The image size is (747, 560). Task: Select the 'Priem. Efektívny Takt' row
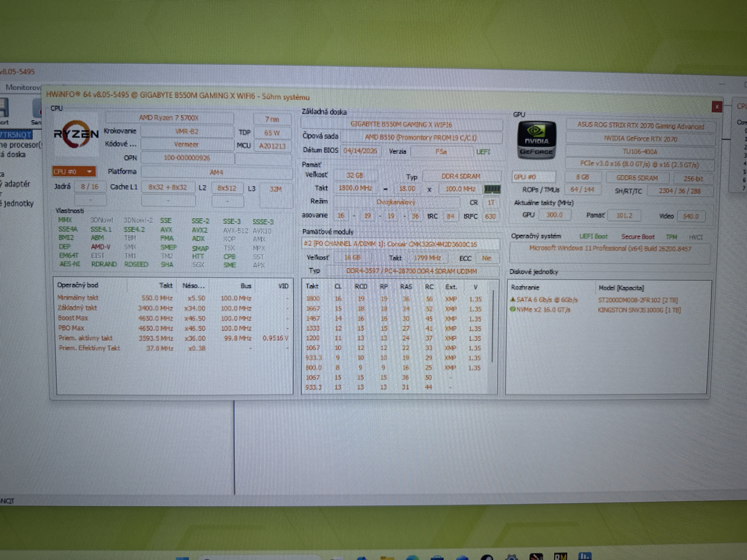173,348
